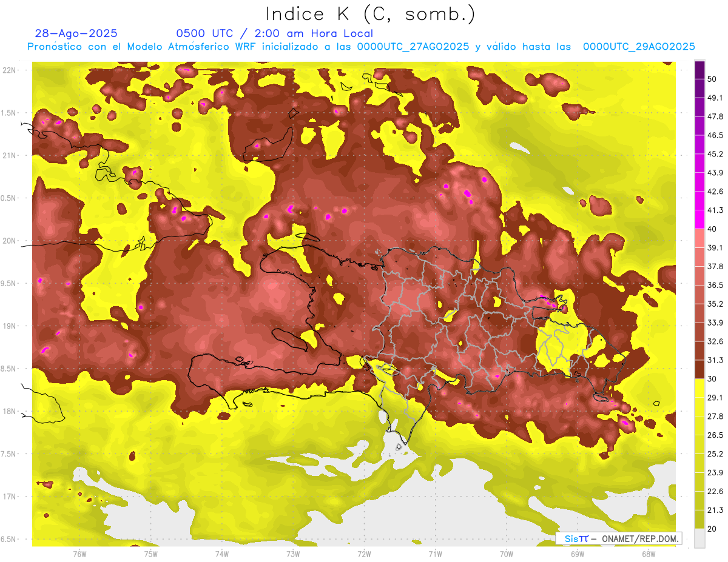
Task: Click the colorbar value '50'
Action: click(x=712, y=79)
